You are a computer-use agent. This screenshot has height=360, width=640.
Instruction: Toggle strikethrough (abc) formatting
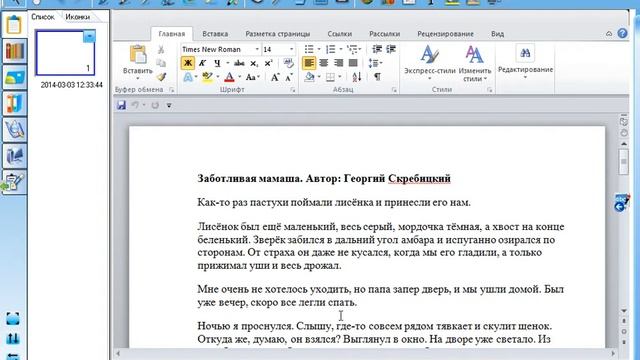pos(239,63)
